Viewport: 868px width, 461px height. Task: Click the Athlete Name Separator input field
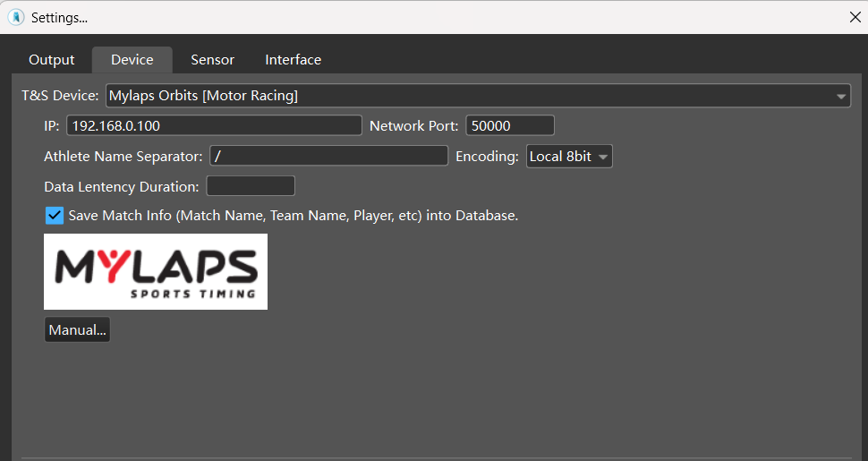click(328, 157)
